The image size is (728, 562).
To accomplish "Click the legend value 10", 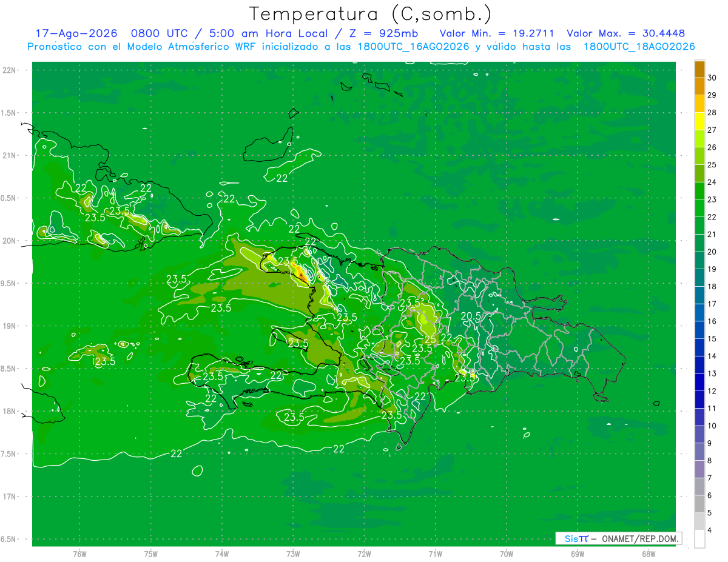I will [712, 426].
